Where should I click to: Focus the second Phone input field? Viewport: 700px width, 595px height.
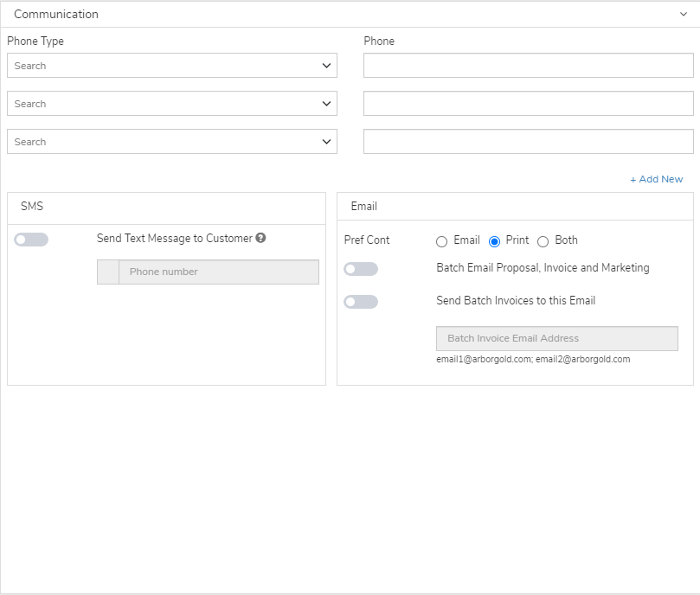[x=529, y=104]
